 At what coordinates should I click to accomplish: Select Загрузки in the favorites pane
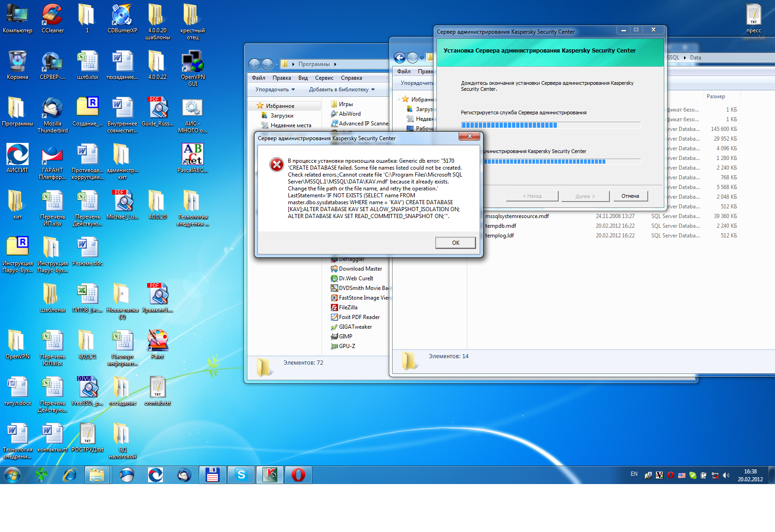(281, 116)
